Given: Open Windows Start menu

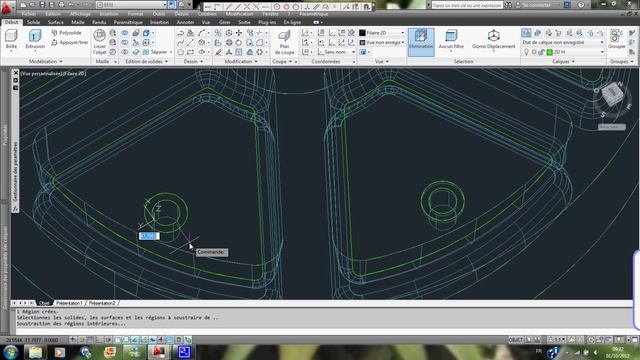Looking at the screenshot, I should point(10,352).
